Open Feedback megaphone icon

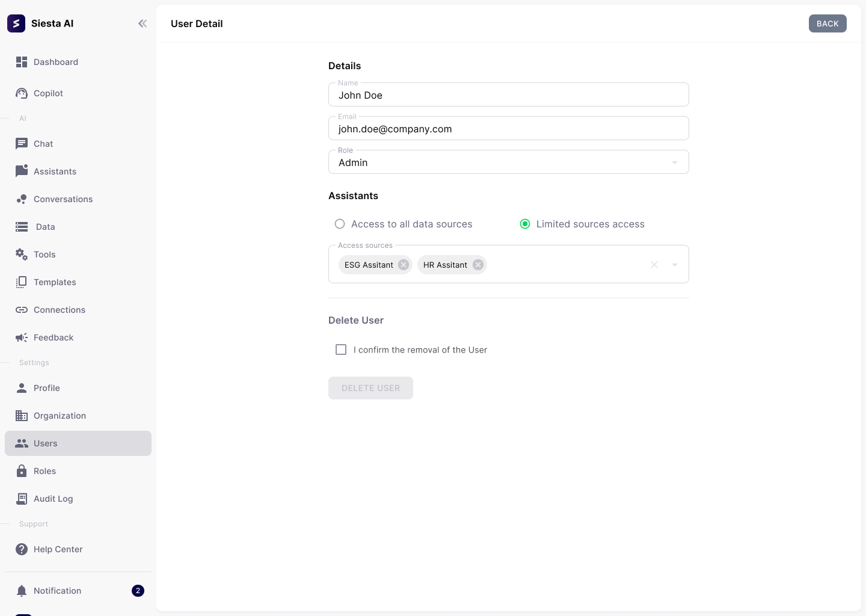pos(22,337)
